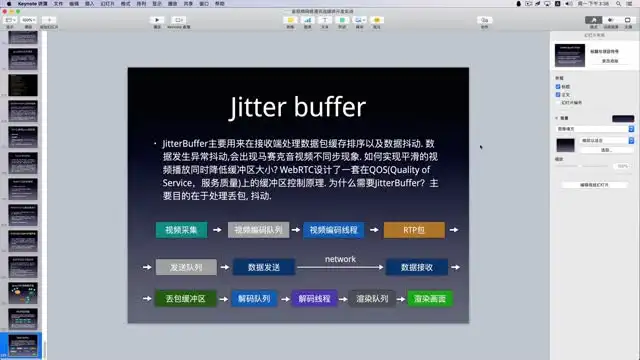Open the Apple menu
The height and width of the screenshot is (360, 640).
pos(9,3)
